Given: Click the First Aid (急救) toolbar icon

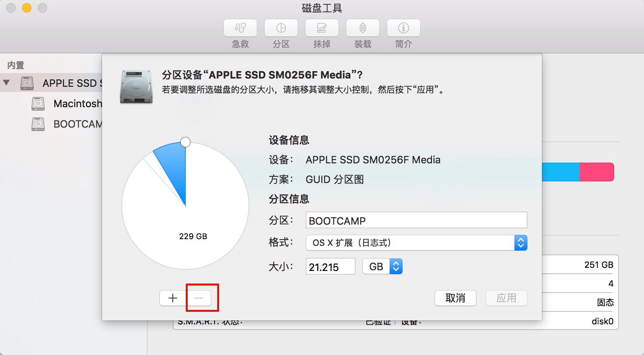Looking at the screenshot, I should pos(240,28).
